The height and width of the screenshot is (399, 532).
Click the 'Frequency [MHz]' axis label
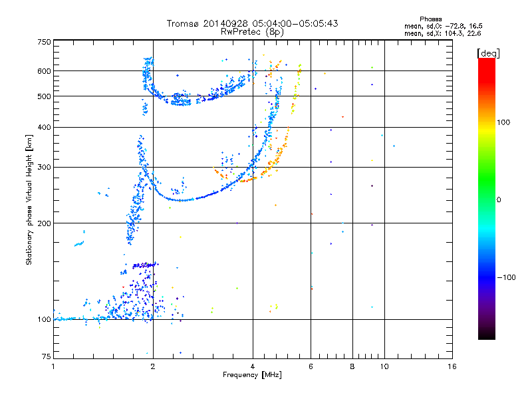[252, 375]
